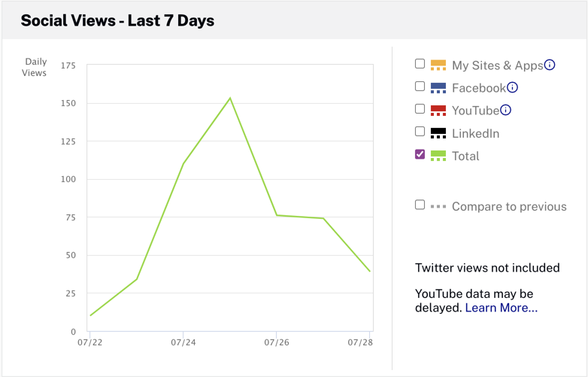The image size is (588, 377).
Task: Uncheck the Total views checkbox
Action: (420, 154)
